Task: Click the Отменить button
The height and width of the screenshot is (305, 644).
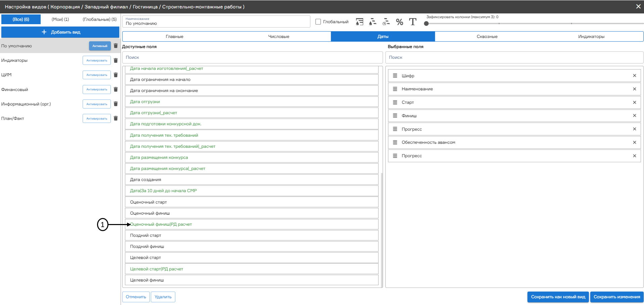Action: (x=136, y=297)
